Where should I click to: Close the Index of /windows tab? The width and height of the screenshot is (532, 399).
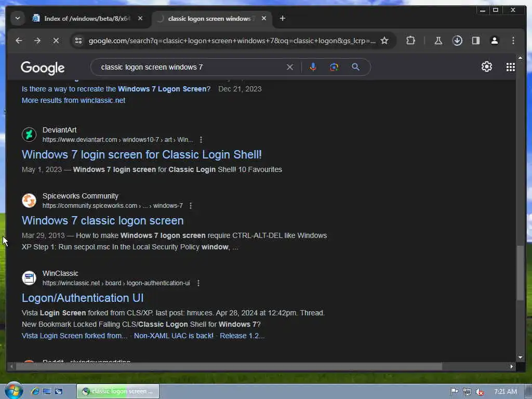(140, 18)
